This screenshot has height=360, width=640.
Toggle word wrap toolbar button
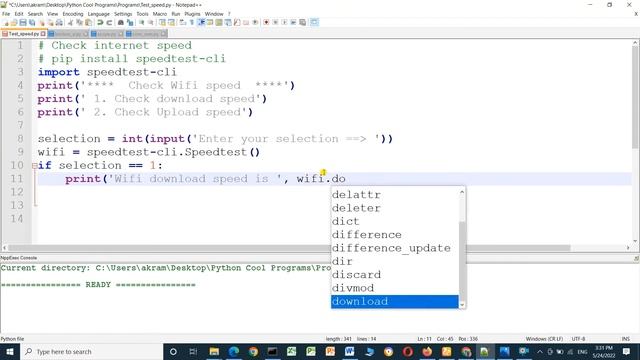point(182,22)
